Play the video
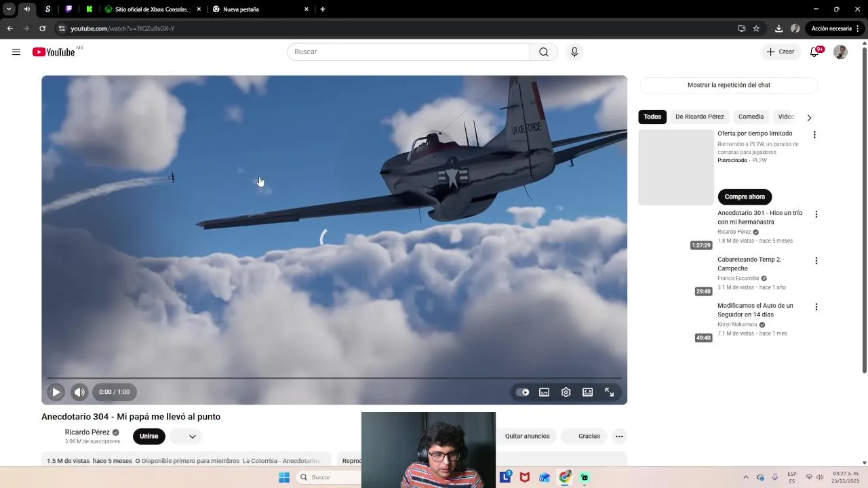Viewport: 868px width, 488px height. tap(56, 392)
